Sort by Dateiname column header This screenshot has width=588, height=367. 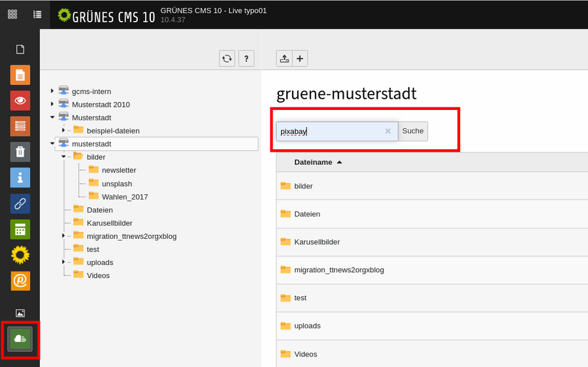(x=313, y=162)
